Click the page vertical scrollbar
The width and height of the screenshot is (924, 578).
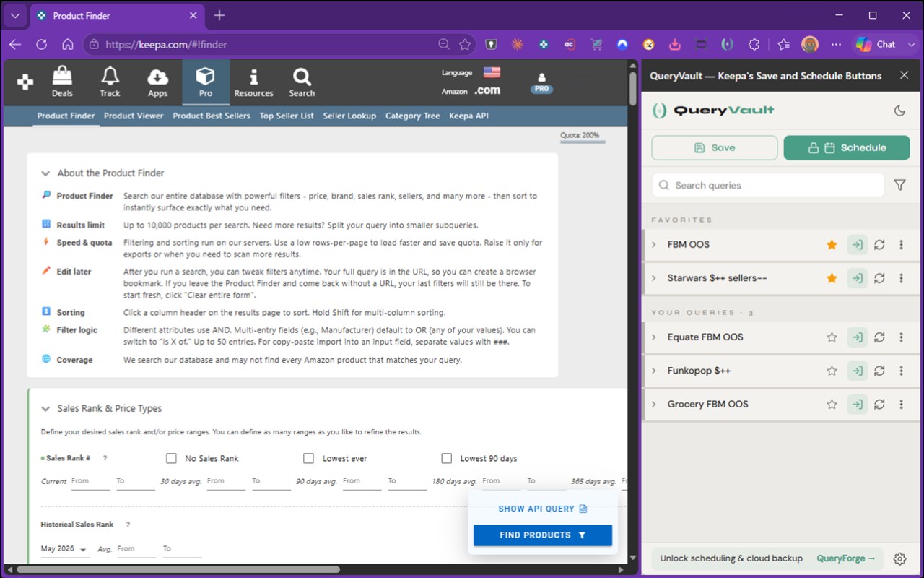(x=633, y=90)
